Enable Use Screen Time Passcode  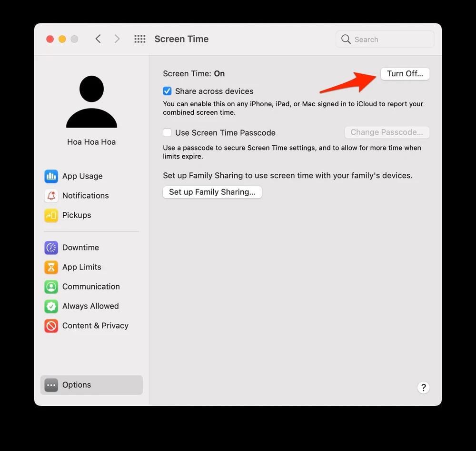click(x=167, y=132)
